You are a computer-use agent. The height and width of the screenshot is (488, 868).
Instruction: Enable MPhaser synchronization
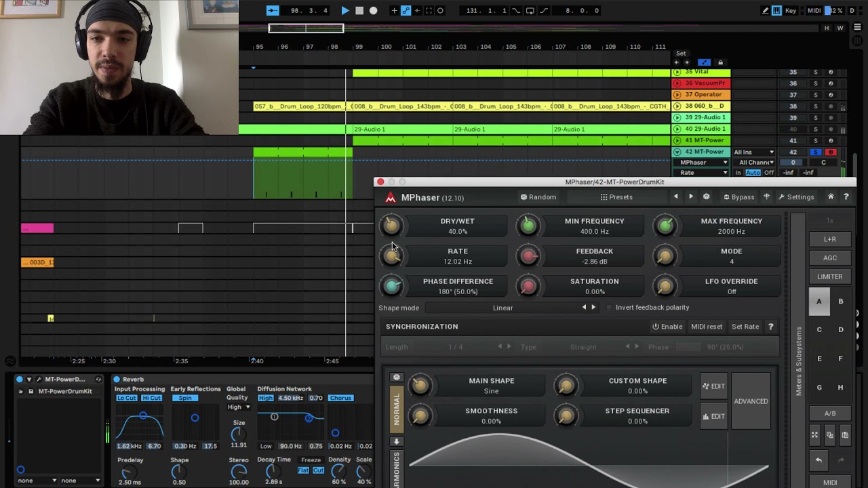tap(667, 327)
